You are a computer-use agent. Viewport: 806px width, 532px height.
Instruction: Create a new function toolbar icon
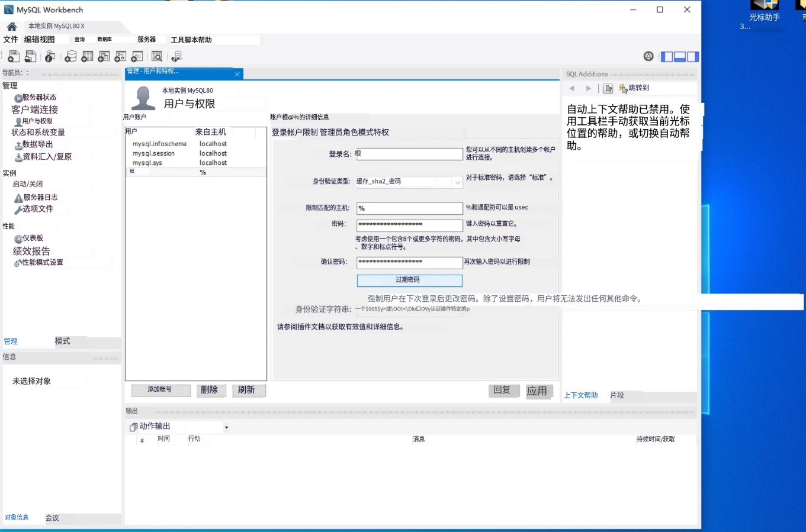click(x=137, y=56)
